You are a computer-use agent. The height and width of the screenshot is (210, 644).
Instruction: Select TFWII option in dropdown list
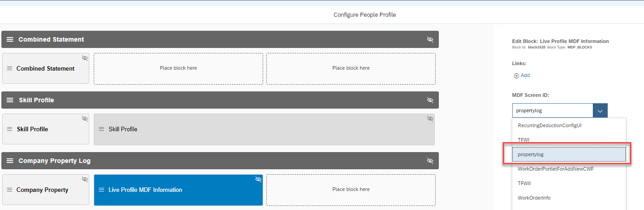[569, 184]
